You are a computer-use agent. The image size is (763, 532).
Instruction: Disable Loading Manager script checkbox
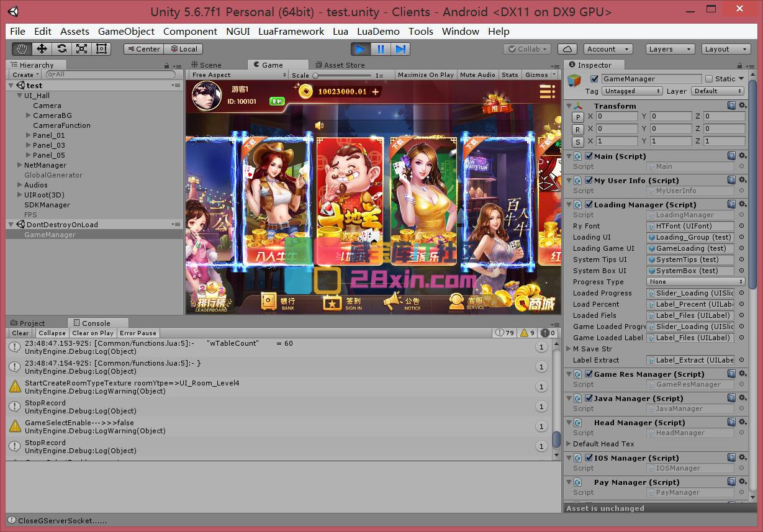point(589,205)
